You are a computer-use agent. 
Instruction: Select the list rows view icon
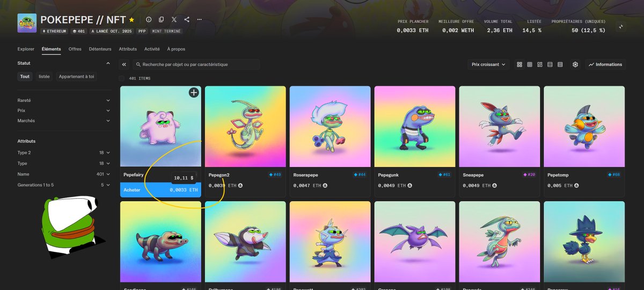[550, 64]
